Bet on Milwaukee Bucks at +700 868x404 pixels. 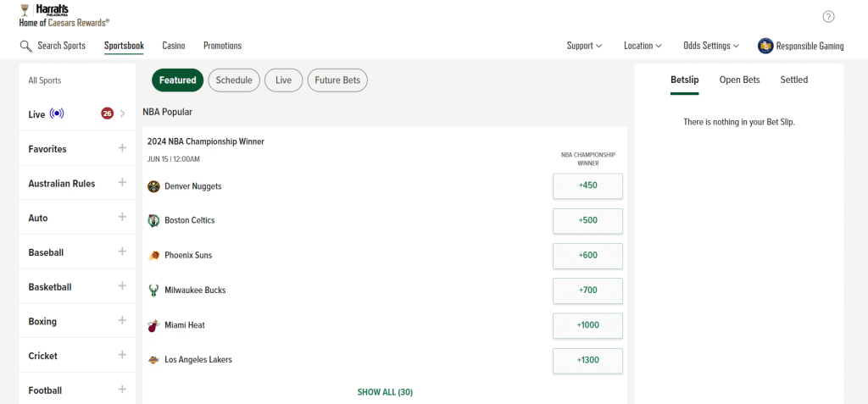click(x=588, y=291)
